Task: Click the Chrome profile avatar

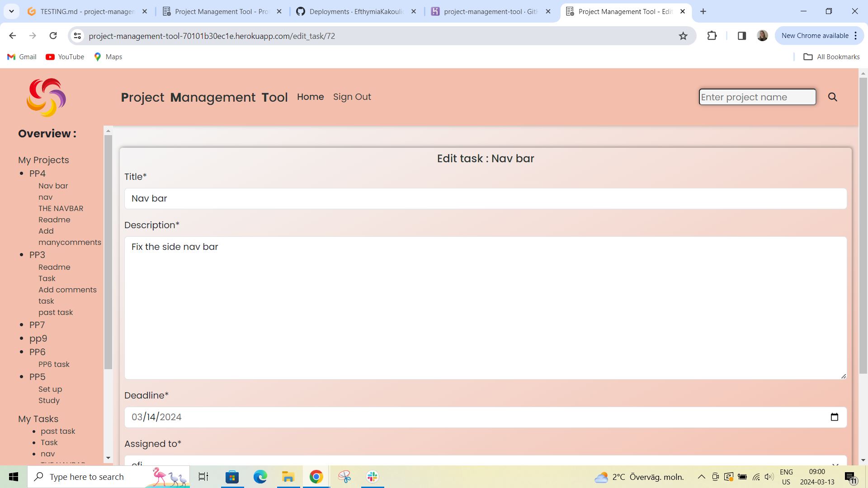Action: 762,35
